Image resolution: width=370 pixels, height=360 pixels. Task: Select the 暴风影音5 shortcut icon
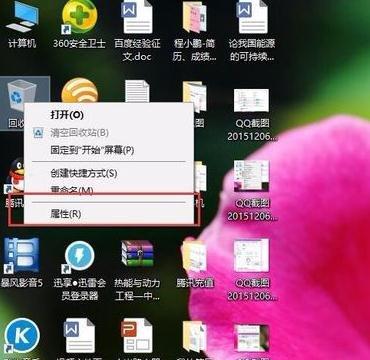[x=22, y=255]
